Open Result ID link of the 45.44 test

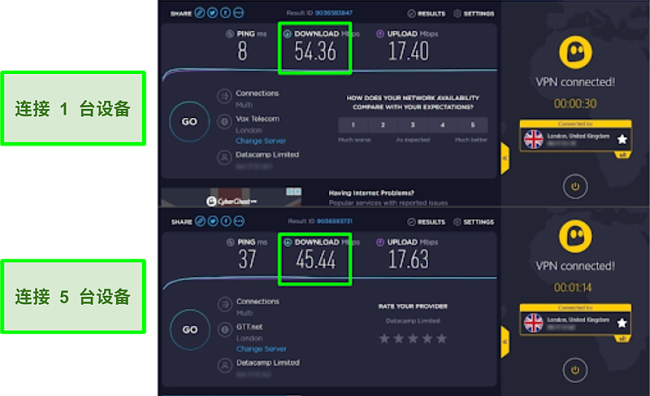pyautogui.click(x=335, y=221)
